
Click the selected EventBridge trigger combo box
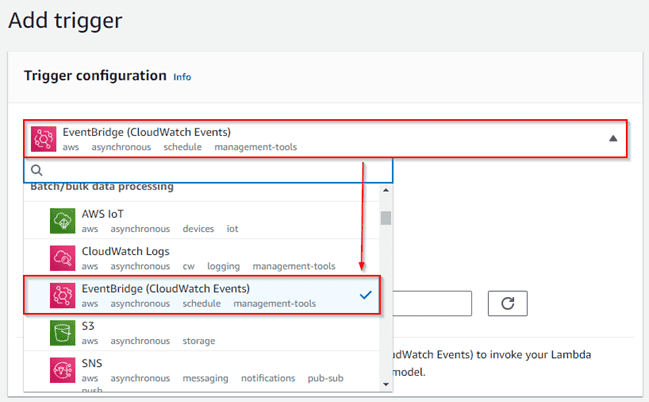tap(325, 139)
